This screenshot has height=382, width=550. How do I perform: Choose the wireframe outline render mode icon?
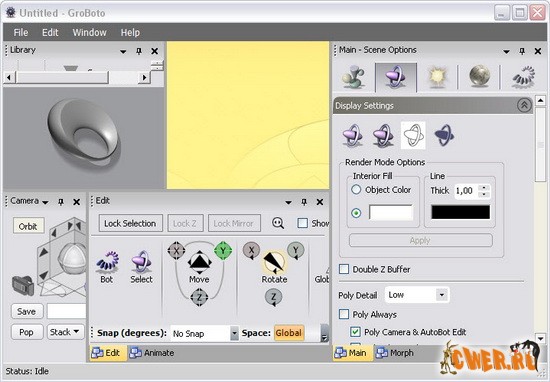click(413, 135)
